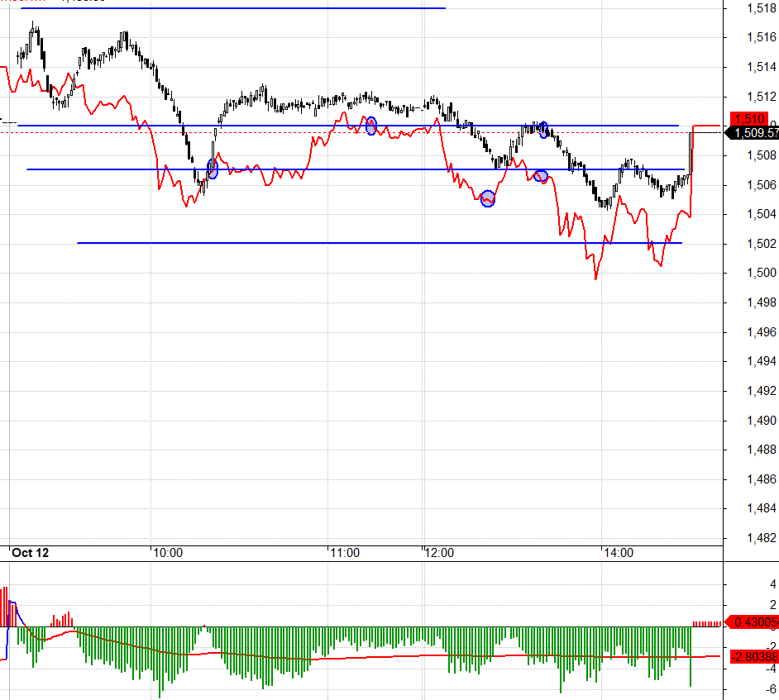Click the 14:00 time axis label
Screen dimensions: 779x700
coord(618,553)
